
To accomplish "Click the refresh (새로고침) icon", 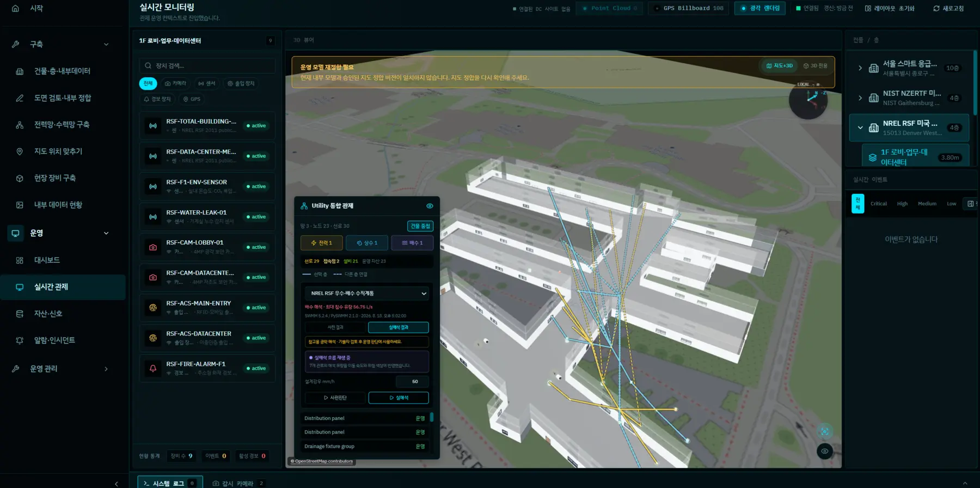I will (x=936, y=9).
